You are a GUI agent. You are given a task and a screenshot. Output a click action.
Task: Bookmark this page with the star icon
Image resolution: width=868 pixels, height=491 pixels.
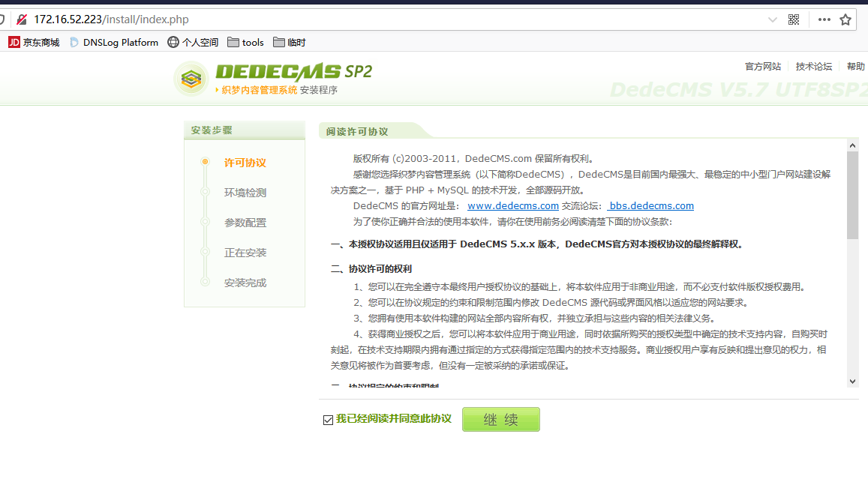pyautogui.click(x=845, y=20)
